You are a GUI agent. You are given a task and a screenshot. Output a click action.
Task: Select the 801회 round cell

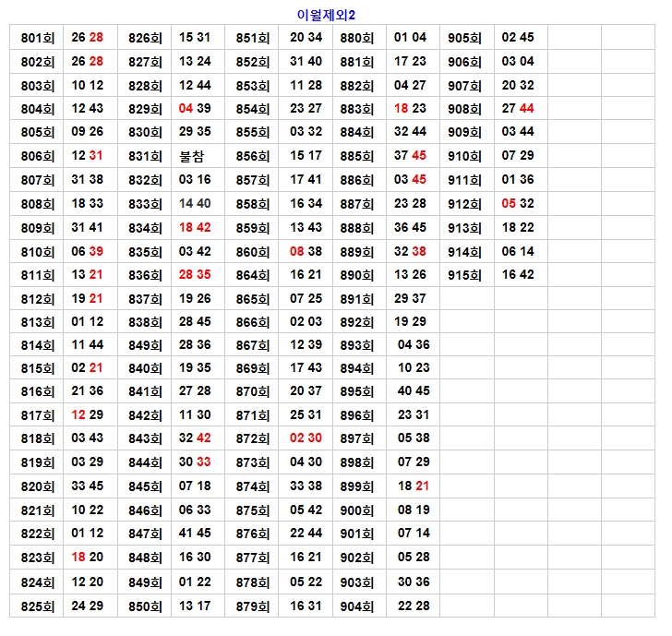[37, 38]
